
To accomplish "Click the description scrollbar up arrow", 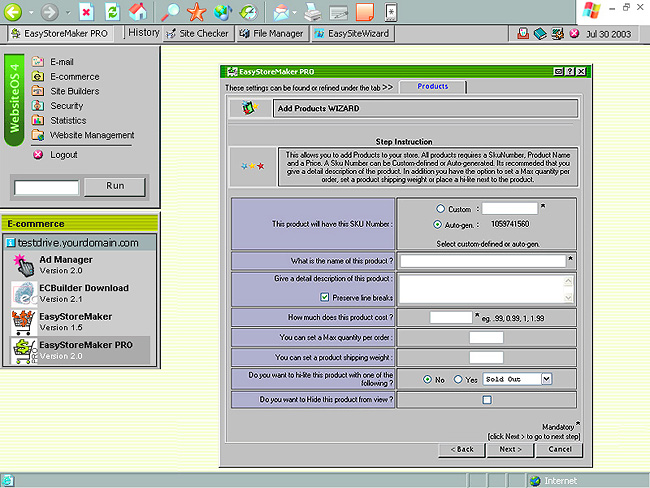I will [x=568, y=281].
